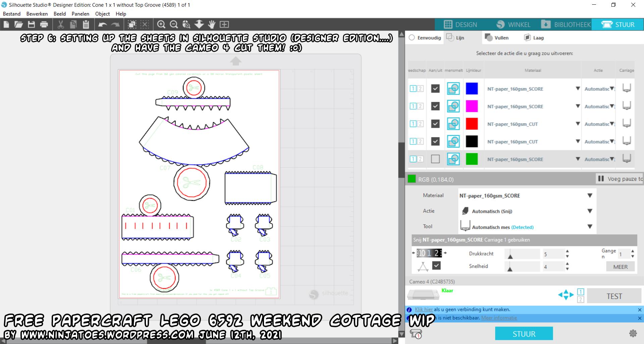Click the large STUUR send button
Viewport: 644px width, 344px height.
(524, 334)
